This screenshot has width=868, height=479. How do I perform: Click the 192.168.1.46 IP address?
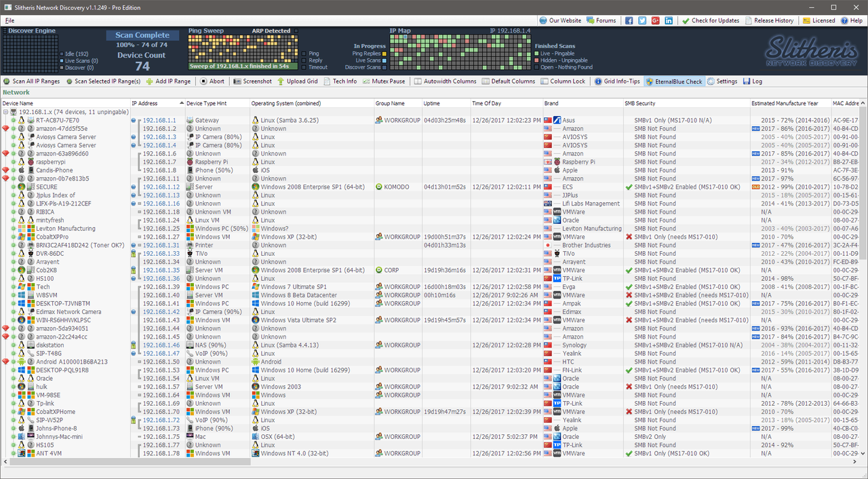[161, 345]
